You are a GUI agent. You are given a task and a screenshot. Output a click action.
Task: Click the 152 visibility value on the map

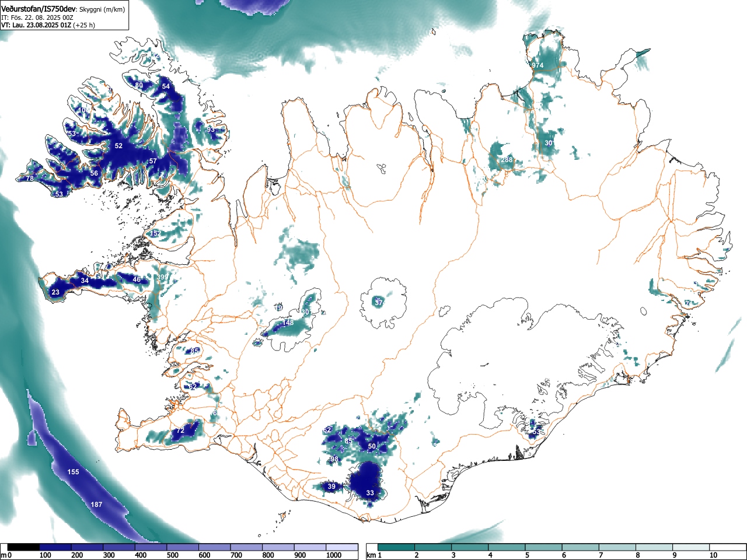154,233
